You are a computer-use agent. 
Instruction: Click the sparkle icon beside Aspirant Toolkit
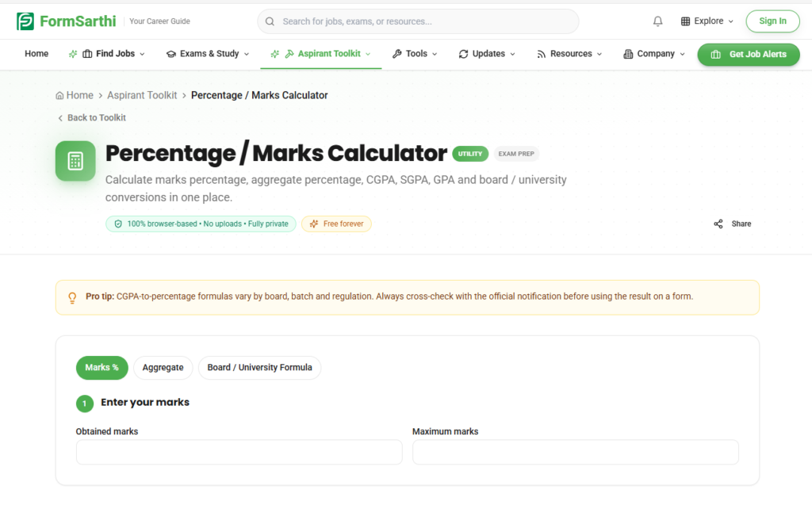(x=275, y=54)
